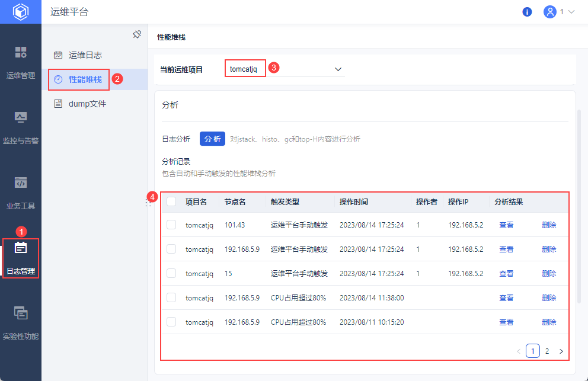Open the 实验性功能 sidebar icon
Viewport: 588px width, 381px height.
point(21,313)
